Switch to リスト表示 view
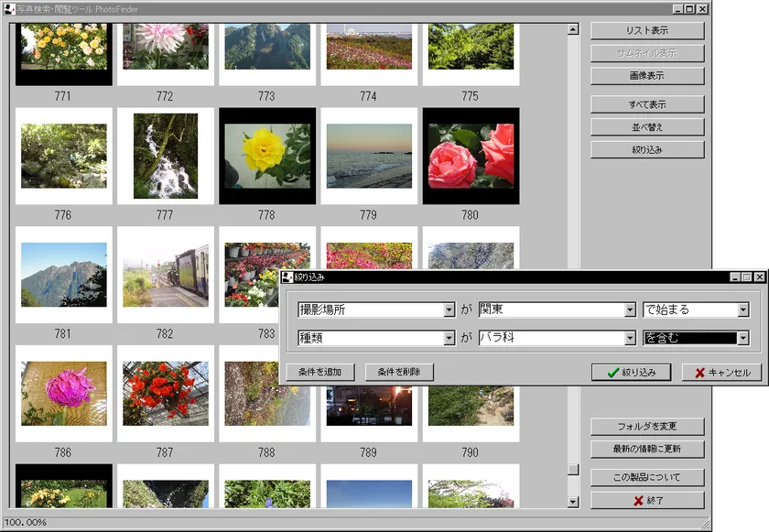The width and height of the screenshot is (769, 532). [647, 30]
